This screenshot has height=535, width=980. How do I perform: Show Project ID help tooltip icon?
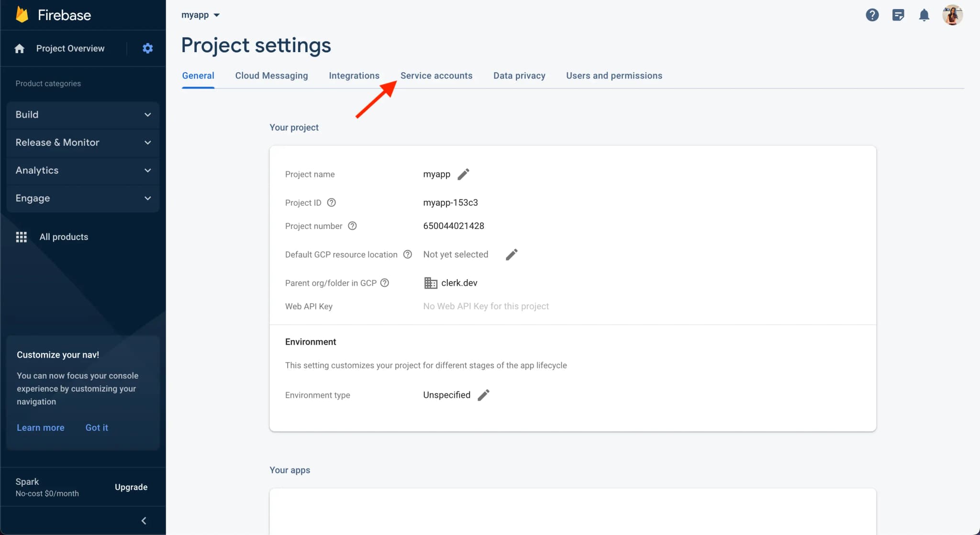point(331,202)
